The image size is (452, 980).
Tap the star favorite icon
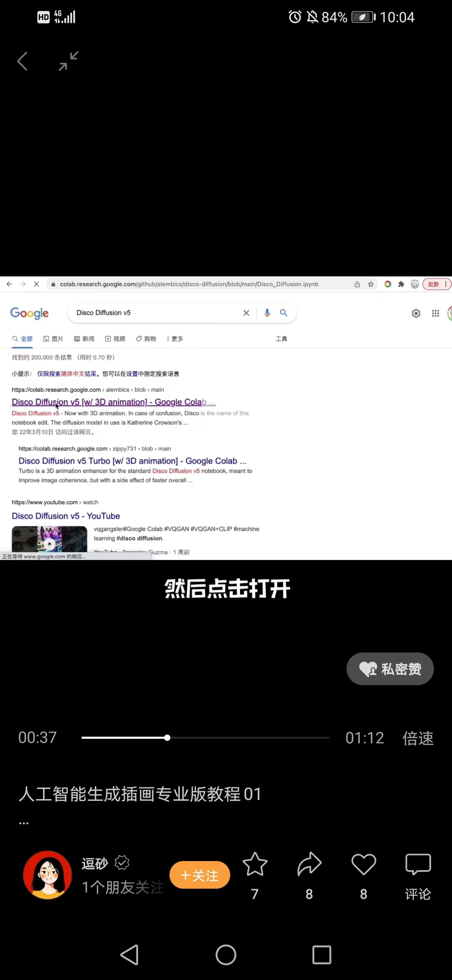[x=255, y=864]
